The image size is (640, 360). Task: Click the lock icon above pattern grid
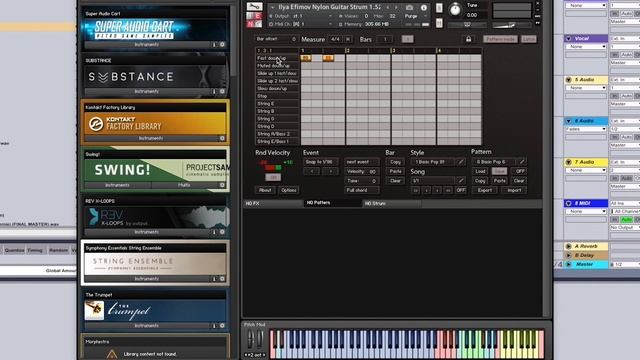469,39
